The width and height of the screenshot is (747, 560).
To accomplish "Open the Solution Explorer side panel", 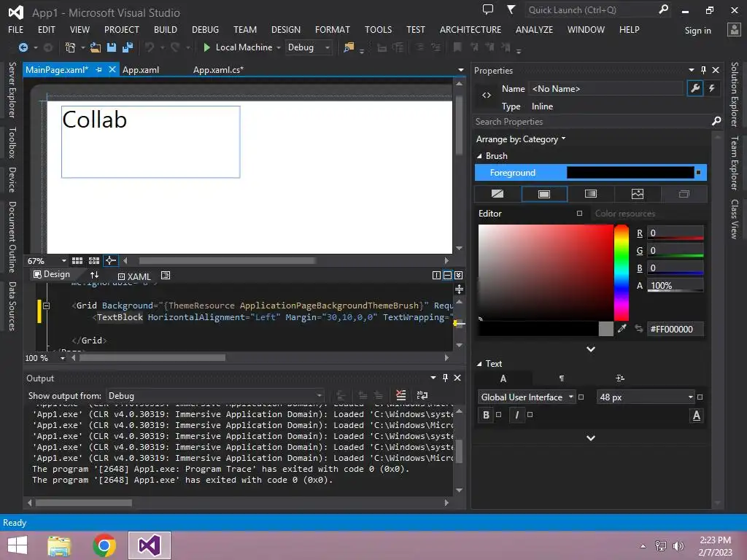I will (735, 94).
